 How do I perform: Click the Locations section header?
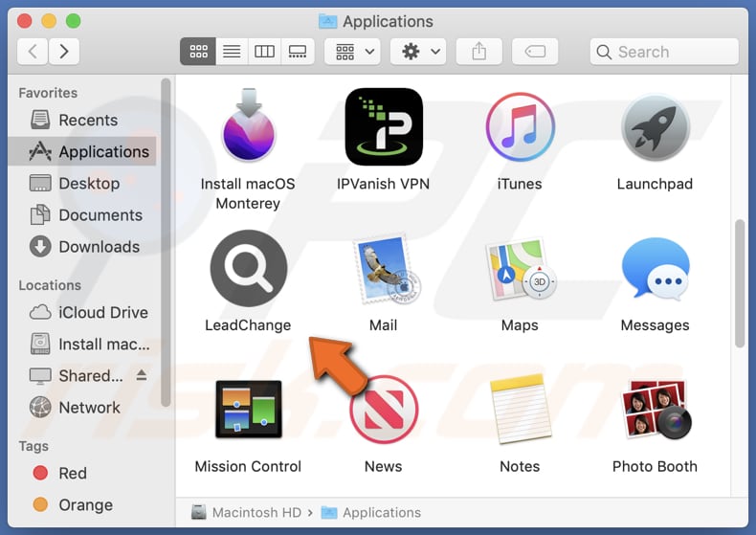coord(50,285)
